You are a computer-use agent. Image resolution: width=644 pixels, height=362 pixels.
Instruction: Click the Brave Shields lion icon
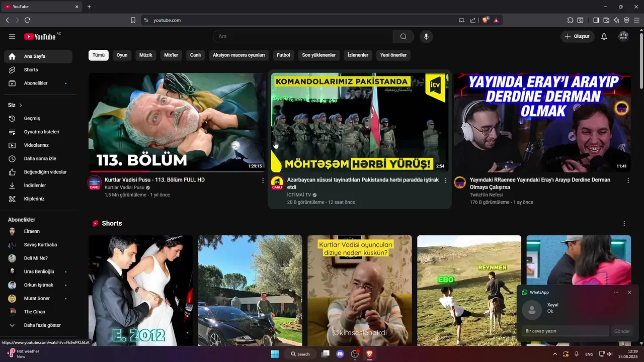pyautogui.click(x=485, y=20)
